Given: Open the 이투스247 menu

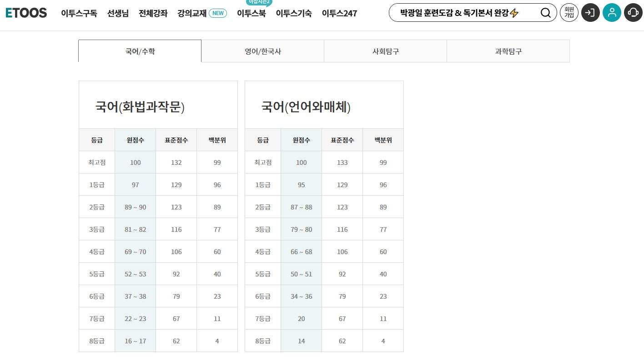Looking at the screenshot, I should click(339, 13).
